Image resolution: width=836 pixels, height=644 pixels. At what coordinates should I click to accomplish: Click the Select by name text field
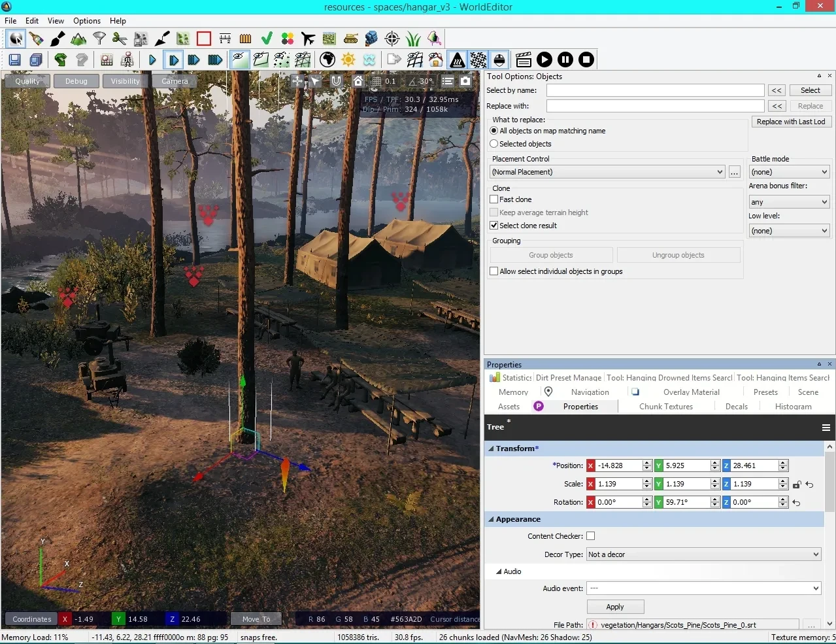[655, 90]
